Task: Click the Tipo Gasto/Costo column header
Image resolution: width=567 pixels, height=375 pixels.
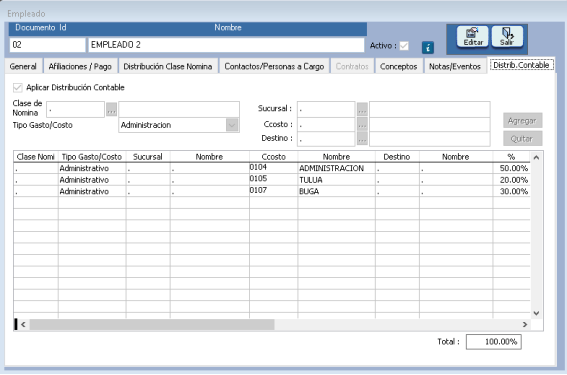Action: click(92, 157)
